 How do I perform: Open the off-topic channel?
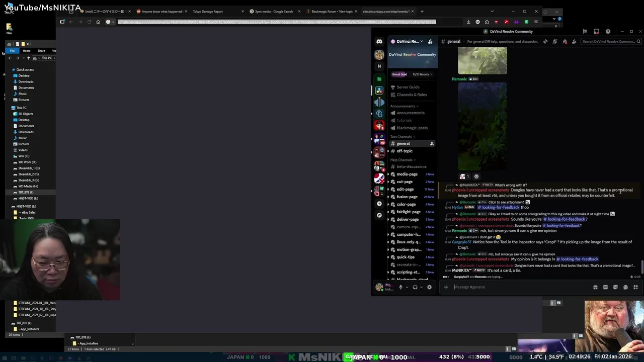coord(405,151)
